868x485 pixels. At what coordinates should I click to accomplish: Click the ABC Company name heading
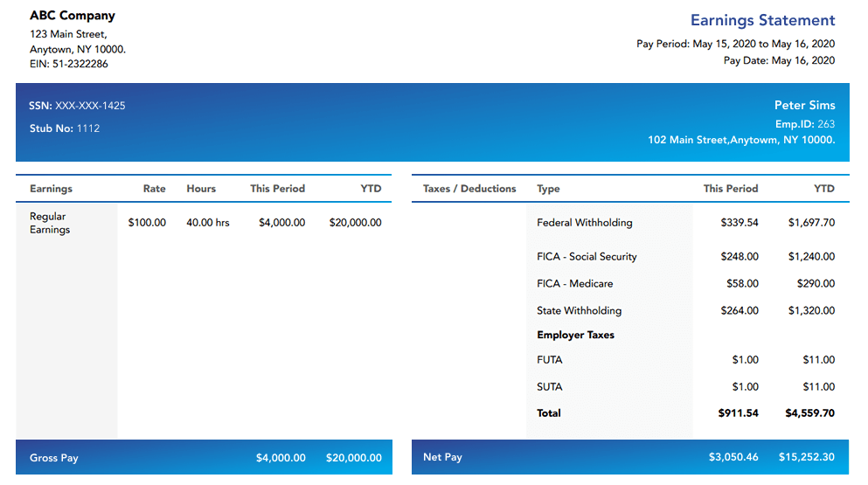tap(73, 16)
